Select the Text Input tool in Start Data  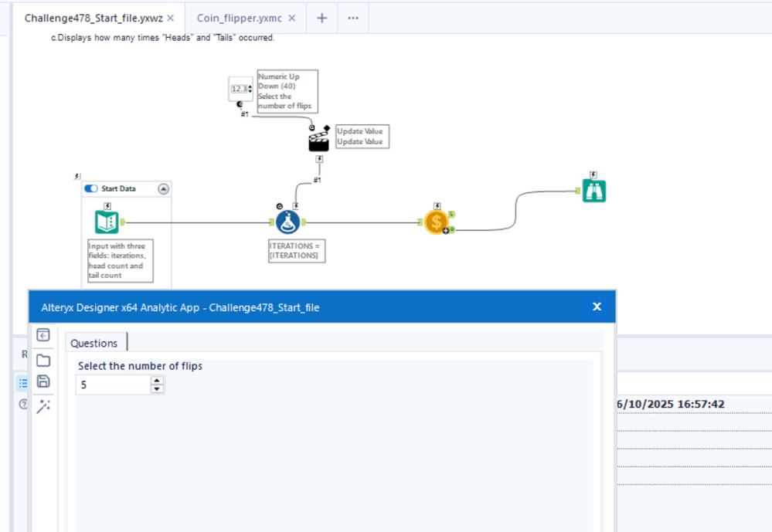(x=107, y=222)
